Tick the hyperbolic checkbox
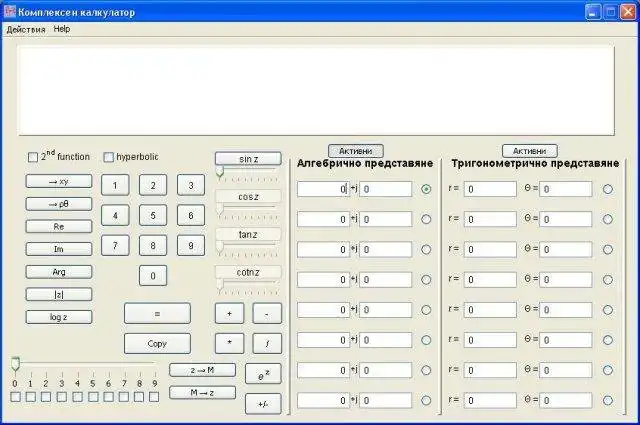This screenshot has width=640, height=425. pyautogui.click(x=108, y=157)
